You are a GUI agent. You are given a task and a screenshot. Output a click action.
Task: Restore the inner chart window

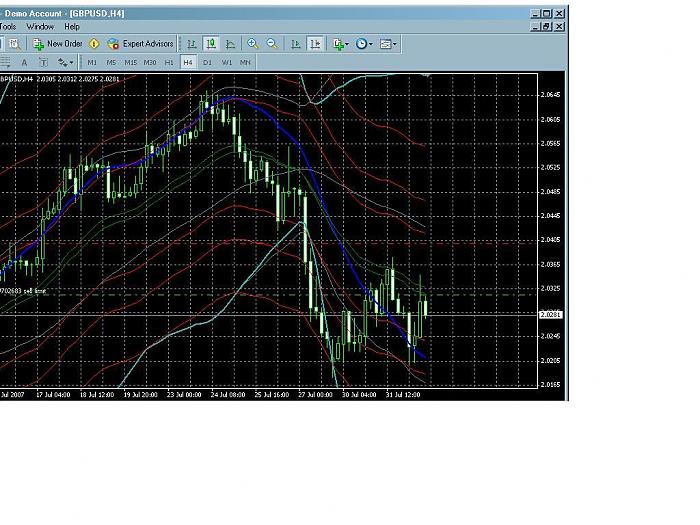[x=546, y=27]
